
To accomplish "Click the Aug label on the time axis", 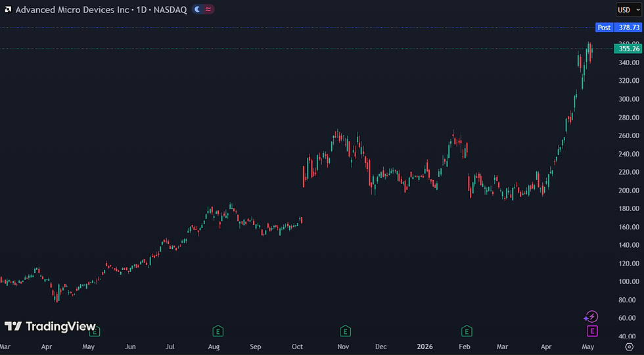I will tap(214, 347).
